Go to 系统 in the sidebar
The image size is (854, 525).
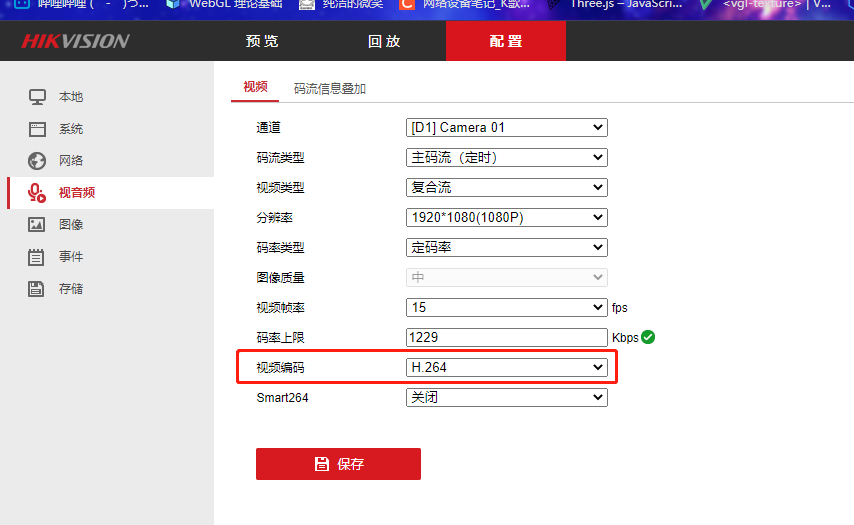71,129
